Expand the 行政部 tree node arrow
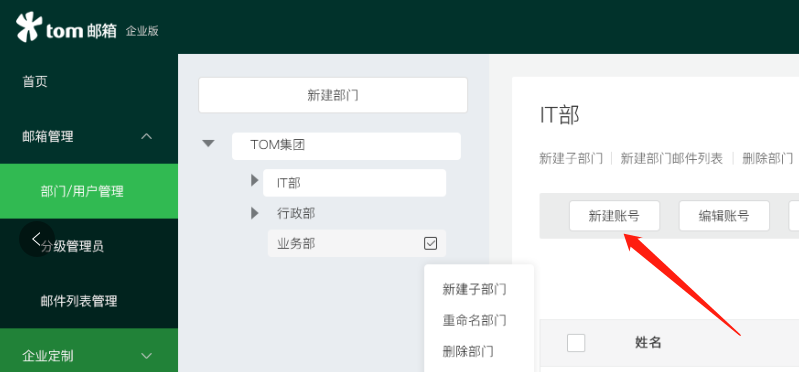Viewport: 799px width, 372px height. pyautogui.click(x=255, y=212)
